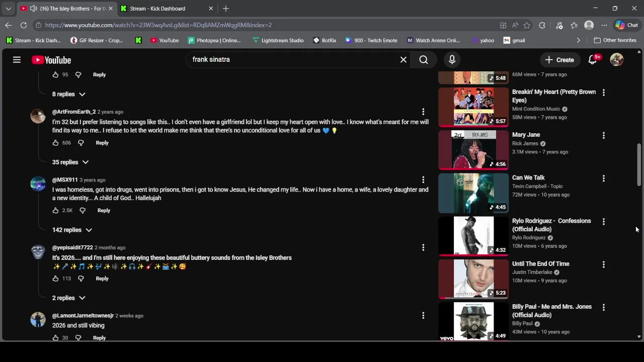This screenshot has height=362, width=644.
Task: Open the tab search dropdown arrow
Action: 8,9
